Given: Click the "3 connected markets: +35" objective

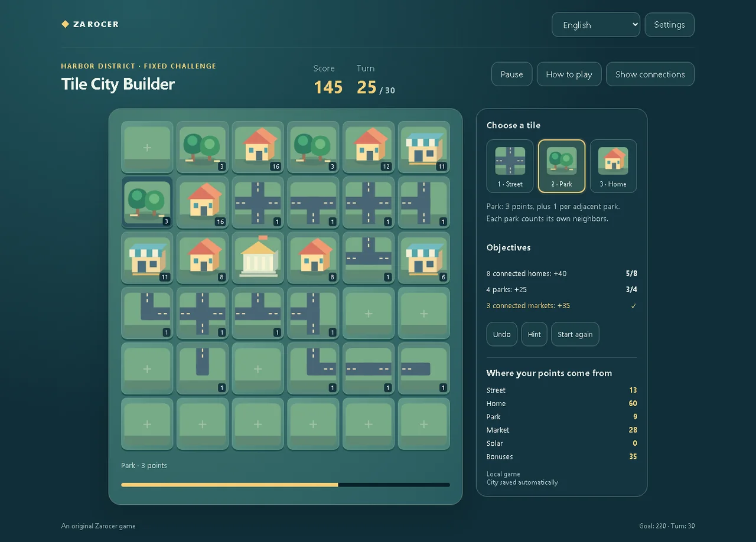Looking at the screenshot, I should (x=562, y=305).
